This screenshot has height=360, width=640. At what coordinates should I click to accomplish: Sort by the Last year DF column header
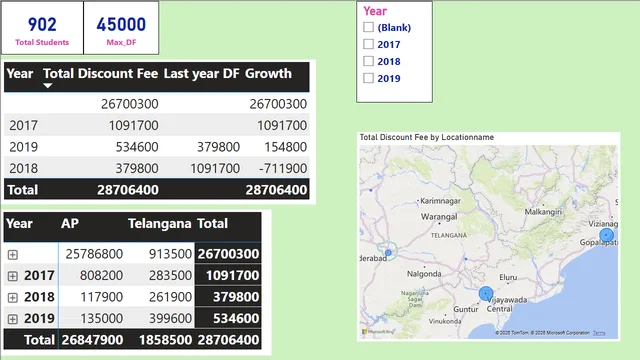[x=201, y=73]
